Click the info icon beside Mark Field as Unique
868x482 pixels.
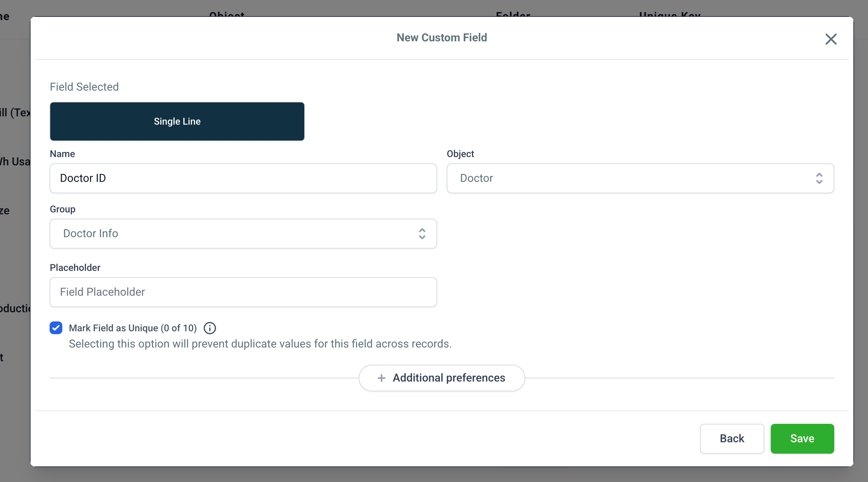pyautogui.click(x=210, y=328)
